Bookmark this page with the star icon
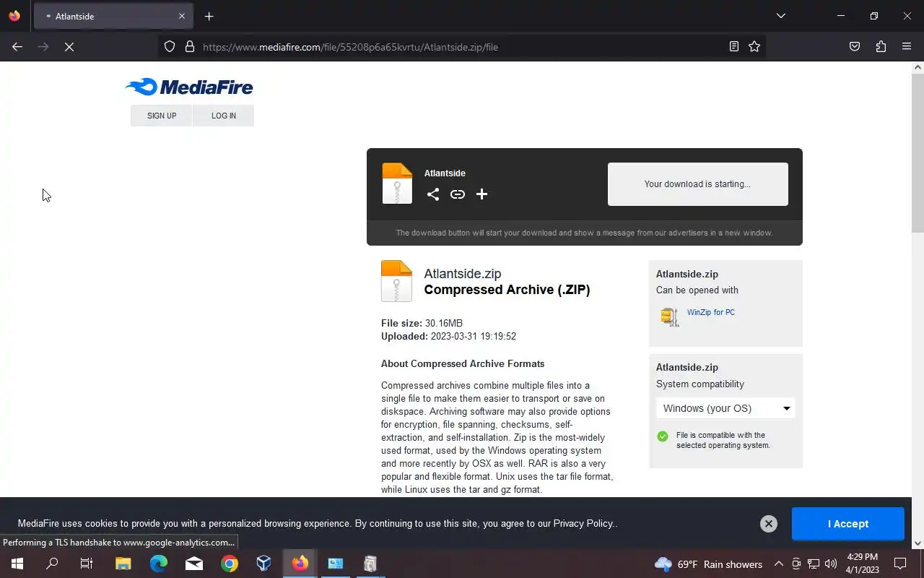 754,47
